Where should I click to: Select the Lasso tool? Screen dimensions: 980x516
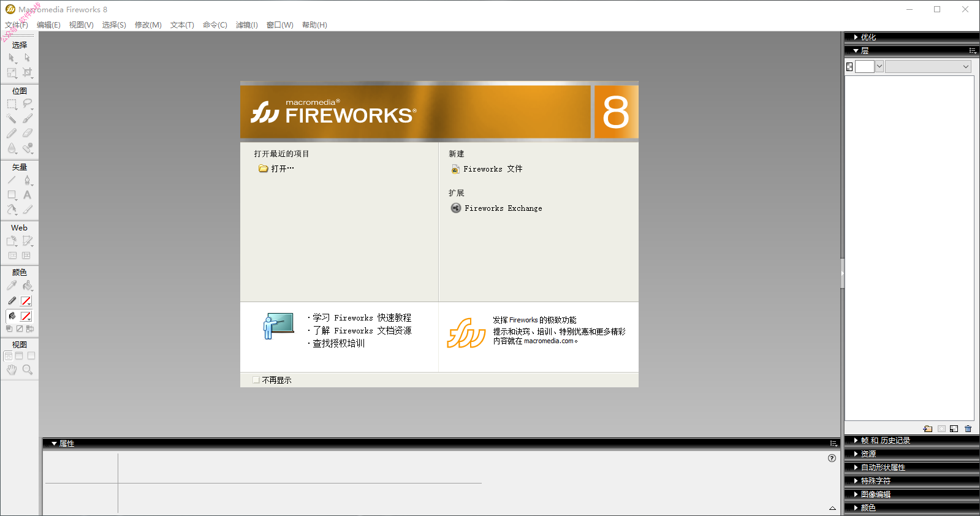[x=27, y=104]
